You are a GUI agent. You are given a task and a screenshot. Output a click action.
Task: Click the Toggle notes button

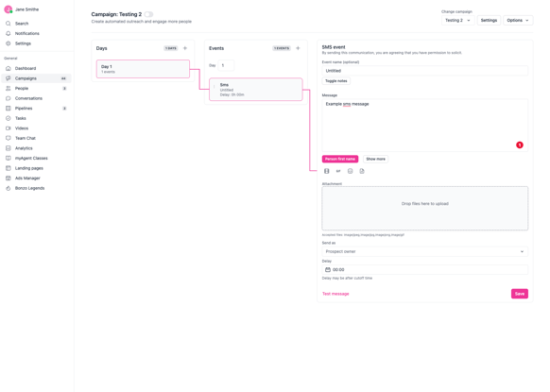(336, 81)
